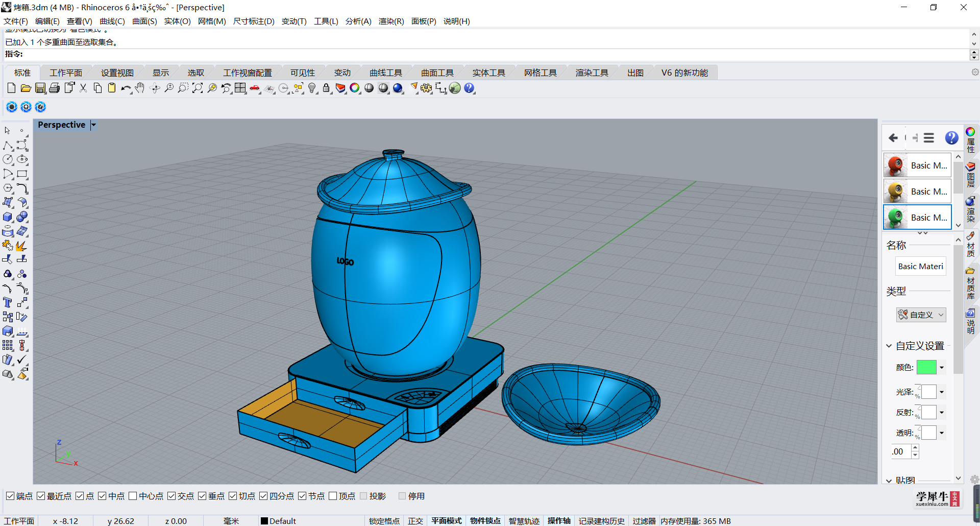
Task: Select the Cut scissors icon
Action: (83, 88)
